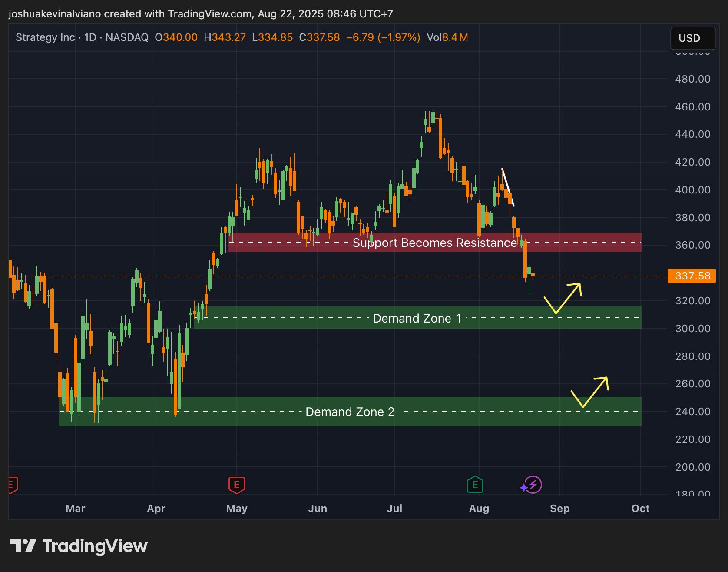
Task: Click the Oct label on time axis
Action: (x=640, y=509)
